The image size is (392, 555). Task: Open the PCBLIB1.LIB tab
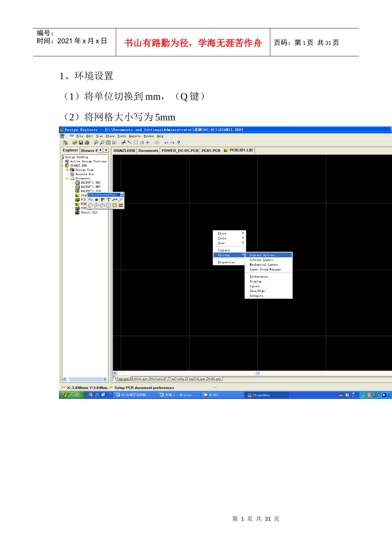(238, 150)
